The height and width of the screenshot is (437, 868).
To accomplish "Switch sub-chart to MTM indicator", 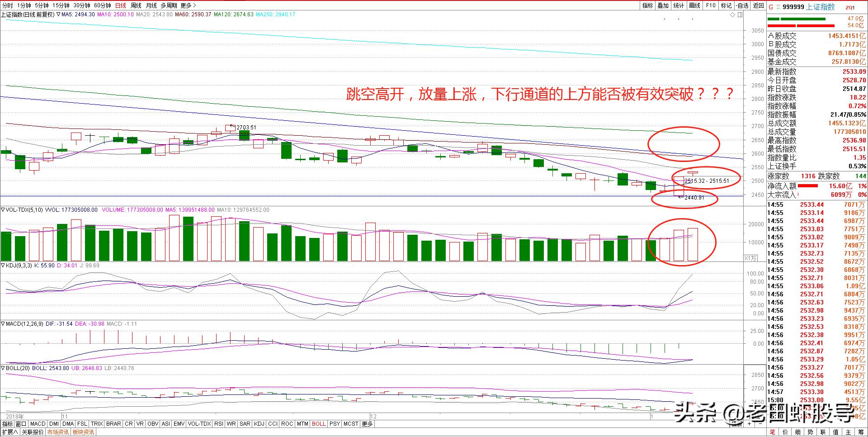I will [x=302, y=424].
